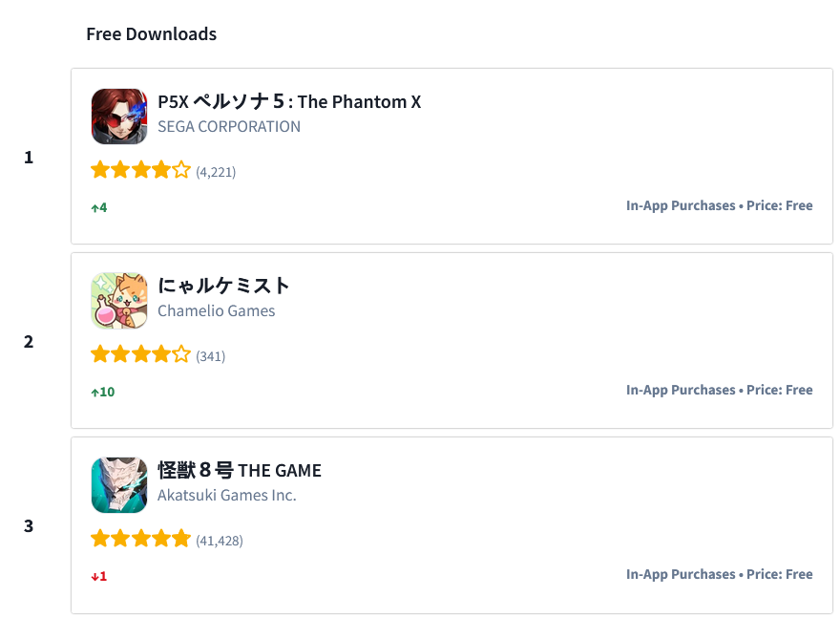Click the P5X Persona 5 app icon
Viewport: 840px width, 618px height.
tap(119, 116)
